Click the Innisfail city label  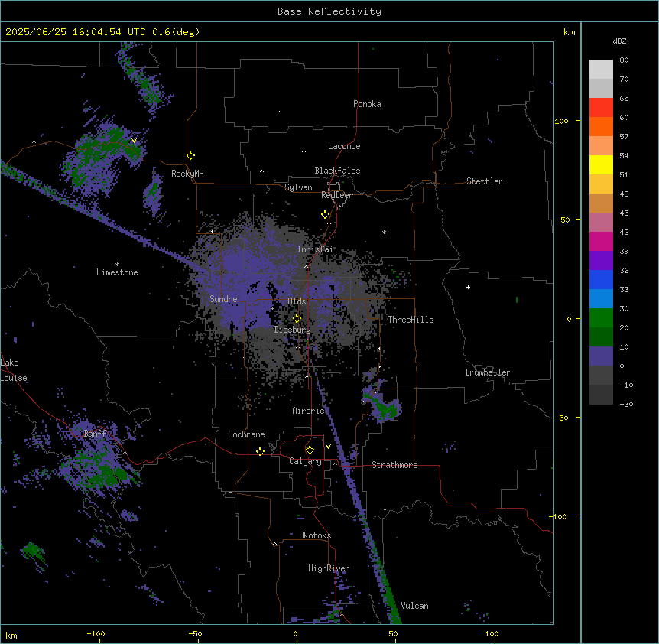coord(317,249)
